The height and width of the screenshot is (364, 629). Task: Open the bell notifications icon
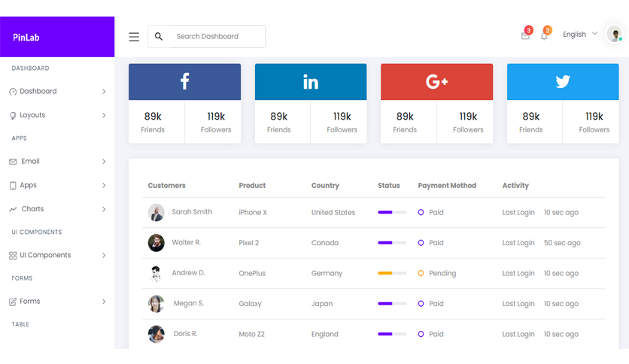(x=544, y=36)
